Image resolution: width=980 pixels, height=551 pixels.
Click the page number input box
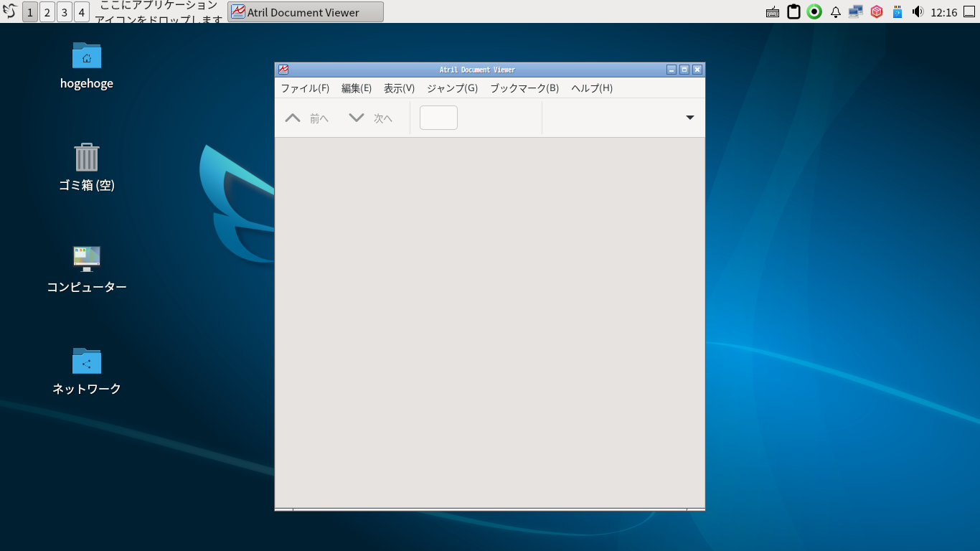(438, 118)
